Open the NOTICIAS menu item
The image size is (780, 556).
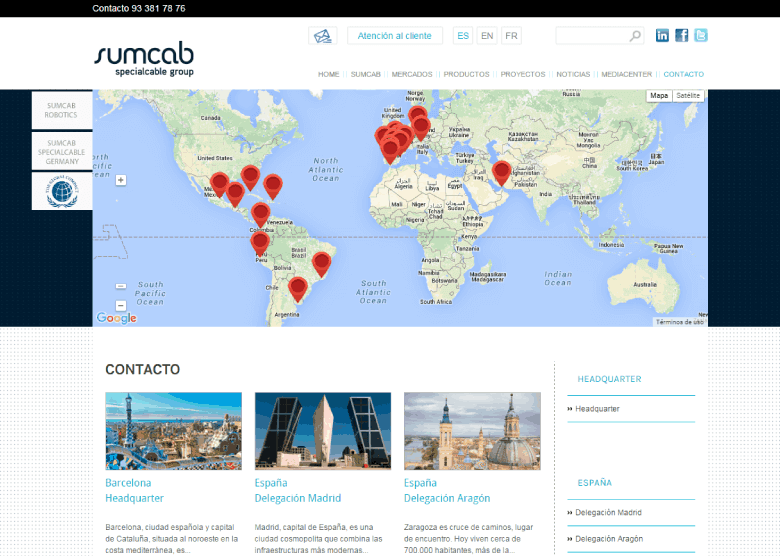(x=573, y=74)
